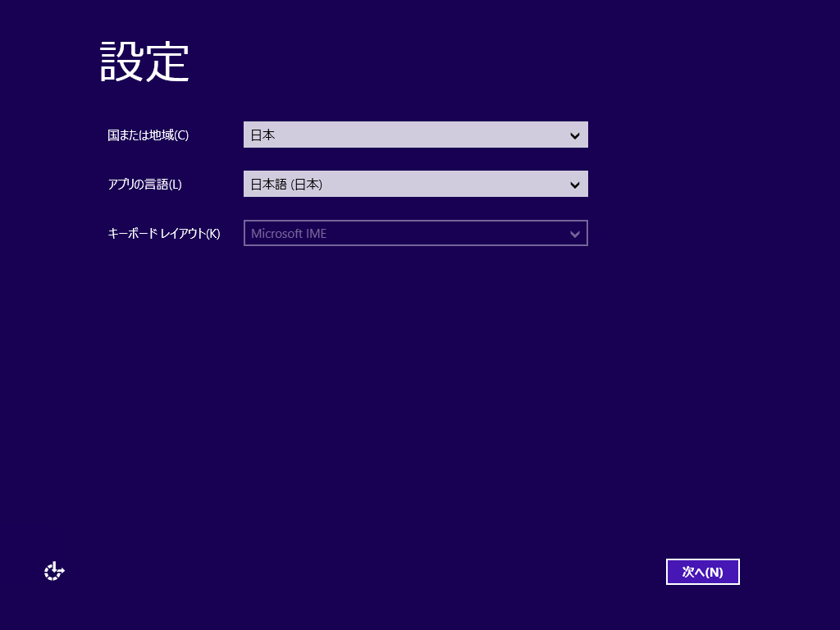Change the country or region from 日本

point(415,135)
